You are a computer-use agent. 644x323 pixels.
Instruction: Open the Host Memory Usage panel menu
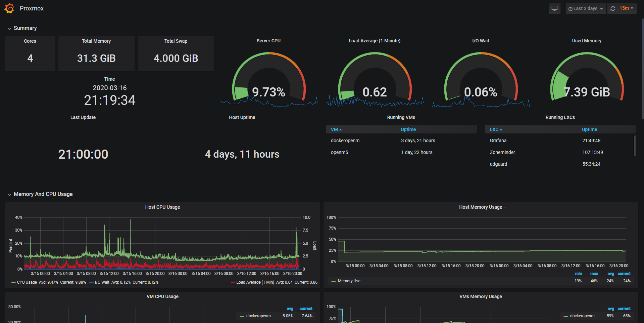(505, 207)
